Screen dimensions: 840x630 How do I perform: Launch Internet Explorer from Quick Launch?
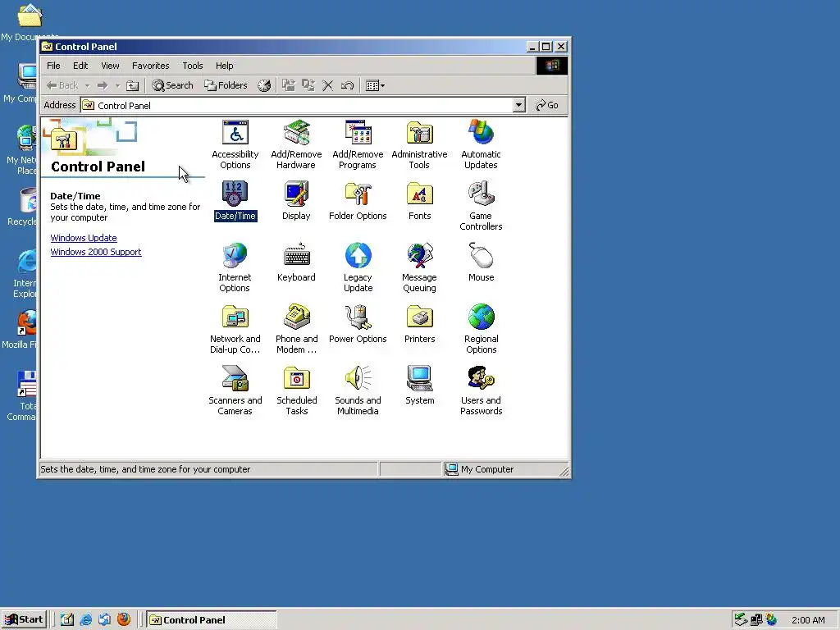(x=85, y=620)
